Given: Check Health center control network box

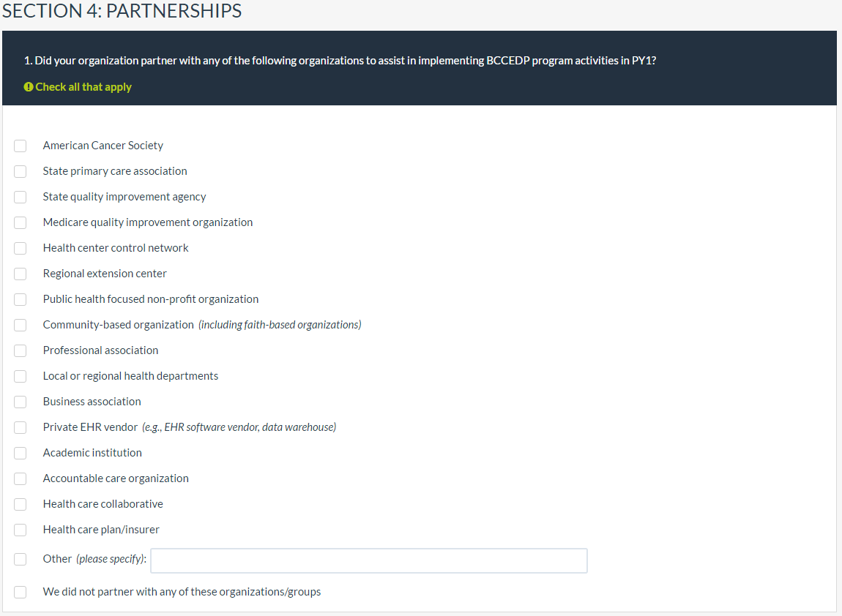Looking at the screenshot, I should [x=21, y=248].
